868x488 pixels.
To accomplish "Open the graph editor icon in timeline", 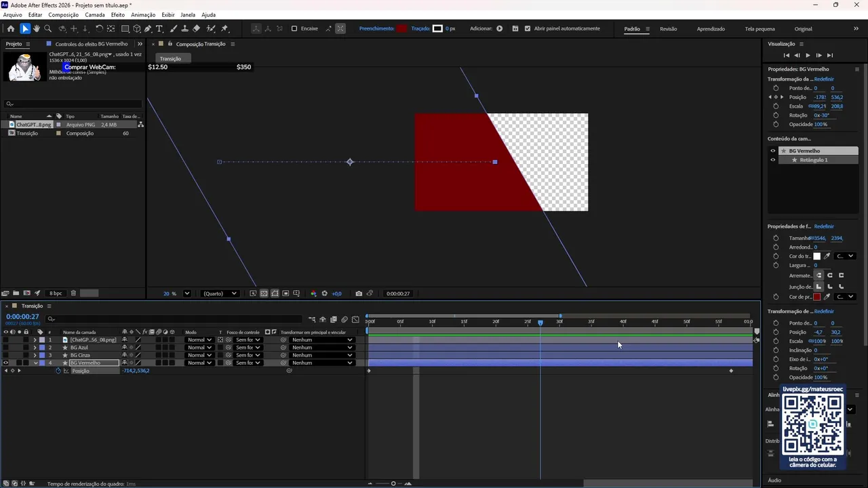I will [355, 319].
